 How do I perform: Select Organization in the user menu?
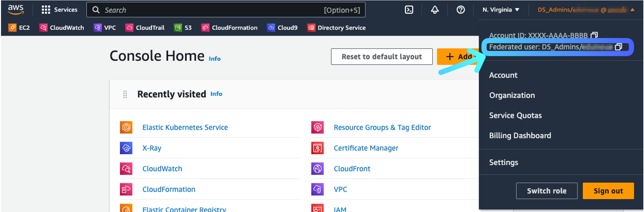[512, 95]
